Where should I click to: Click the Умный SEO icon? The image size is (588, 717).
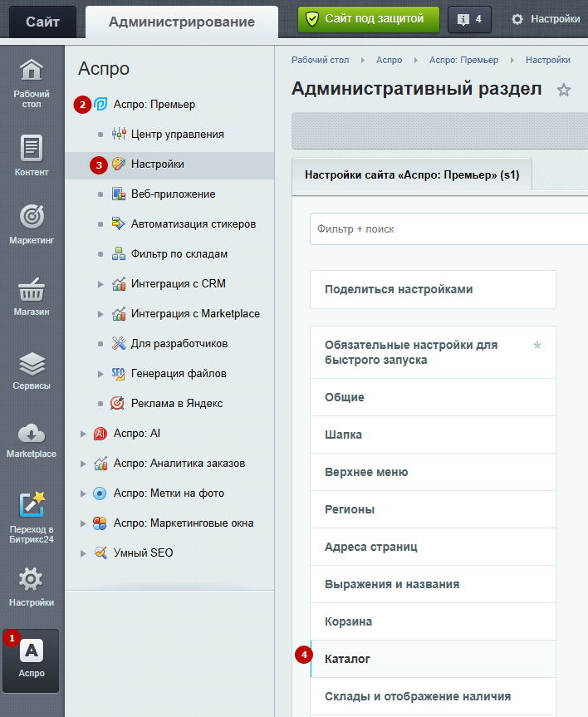[100, 552]
